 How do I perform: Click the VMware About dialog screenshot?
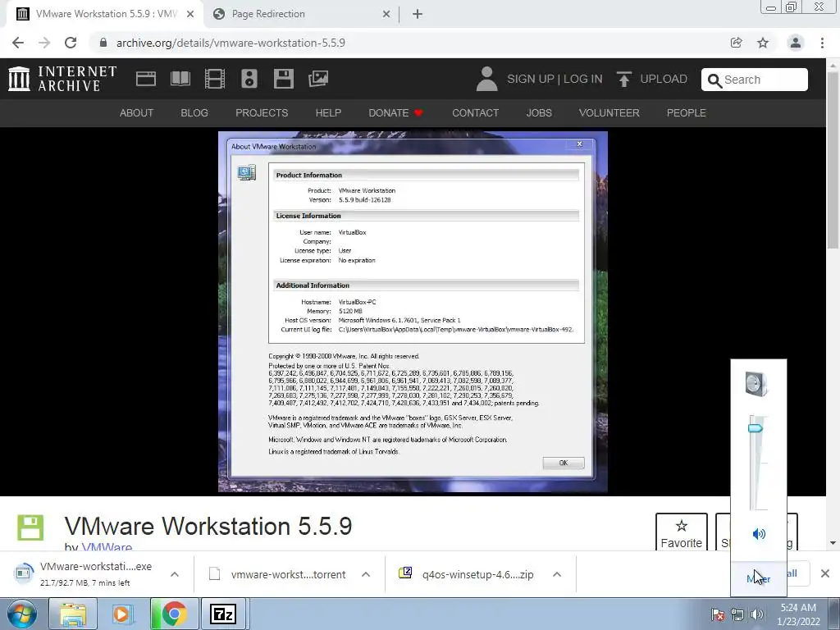413,311
